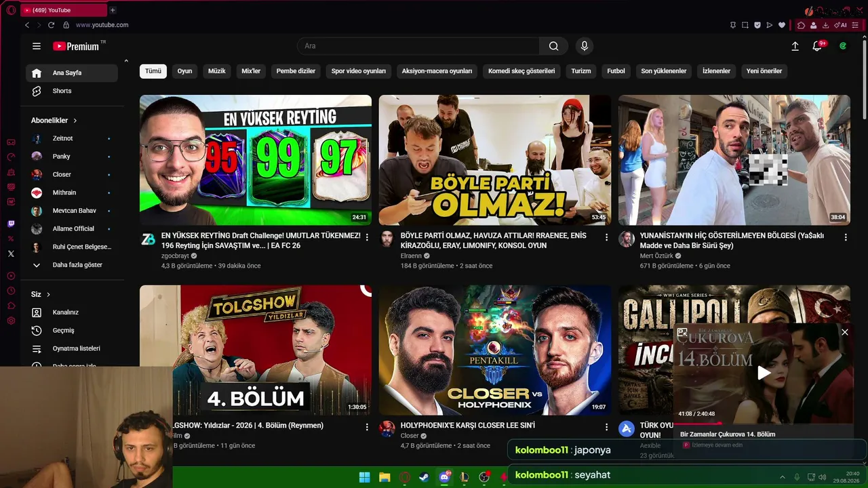Screen dimensions: 868x488
Task: Open the browser extensions icon
Action: (x=801, y=25)
